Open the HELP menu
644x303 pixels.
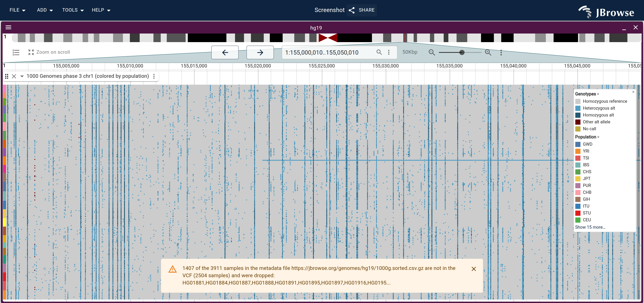point(101,10)
